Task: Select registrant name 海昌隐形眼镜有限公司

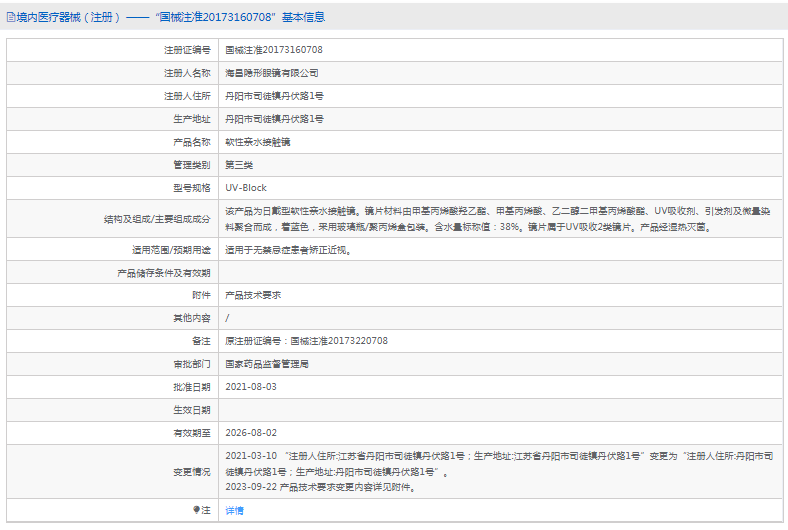Action: click(x=271, y=73)
